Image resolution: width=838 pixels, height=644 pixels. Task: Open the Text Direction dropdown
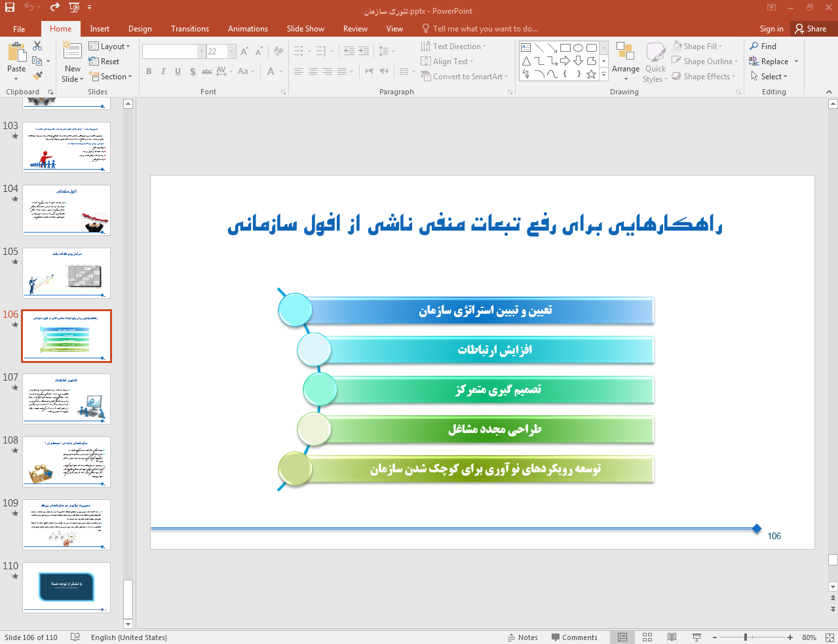tap(453, 47)
